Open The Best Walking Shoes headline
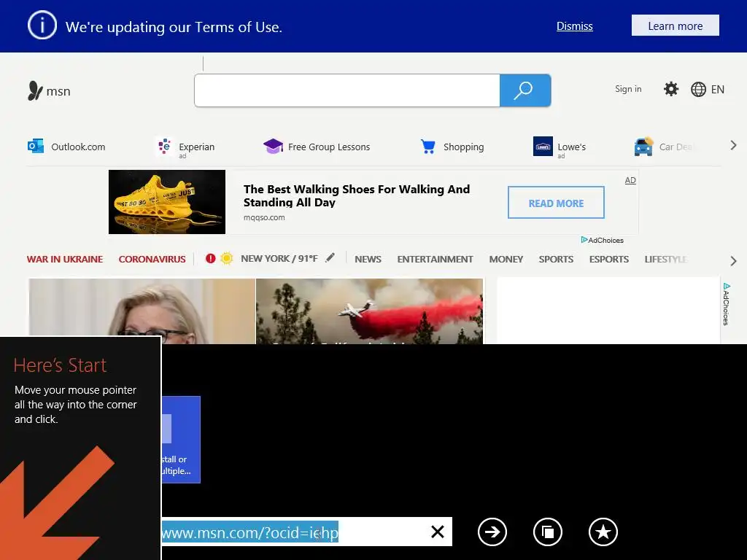747x560 pixels. 356,195
